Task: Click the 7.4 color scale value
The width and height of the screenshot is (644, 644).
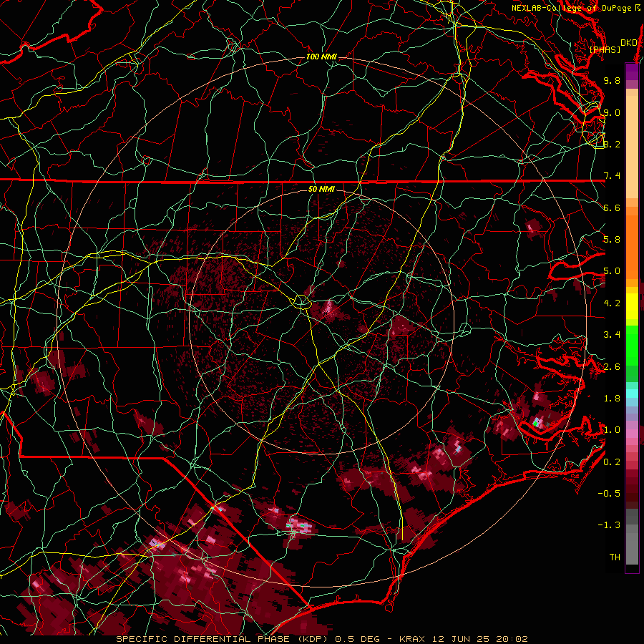Action: (612, 176)
